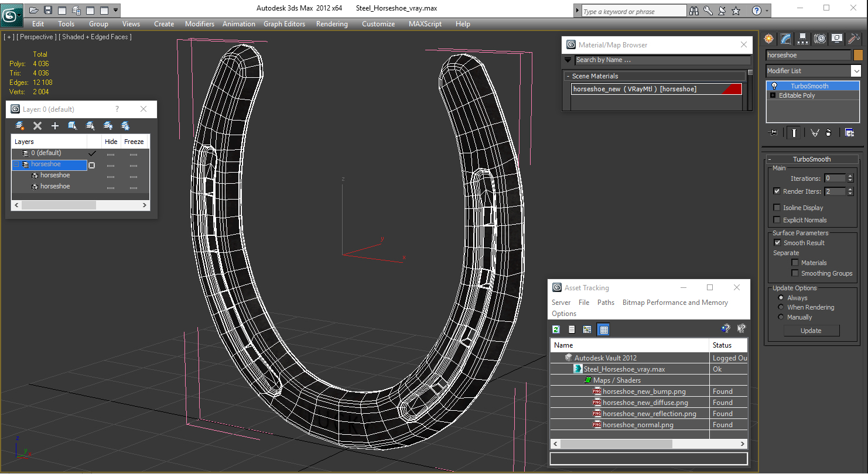Viewport: 868px width, 474px height.
Task: Open the Modifiers menu
Action: pyautogui.click(x=200, y=24)
